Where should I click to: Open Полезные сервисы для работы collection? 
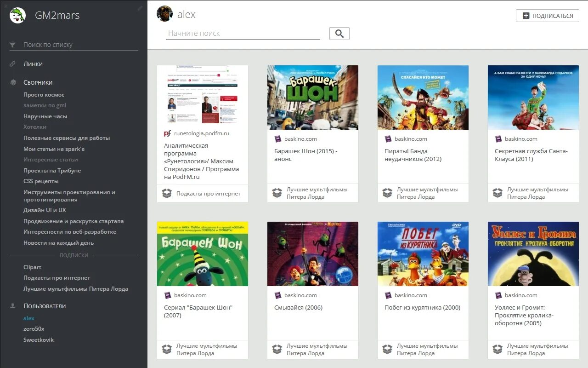(x=67, y=138)
